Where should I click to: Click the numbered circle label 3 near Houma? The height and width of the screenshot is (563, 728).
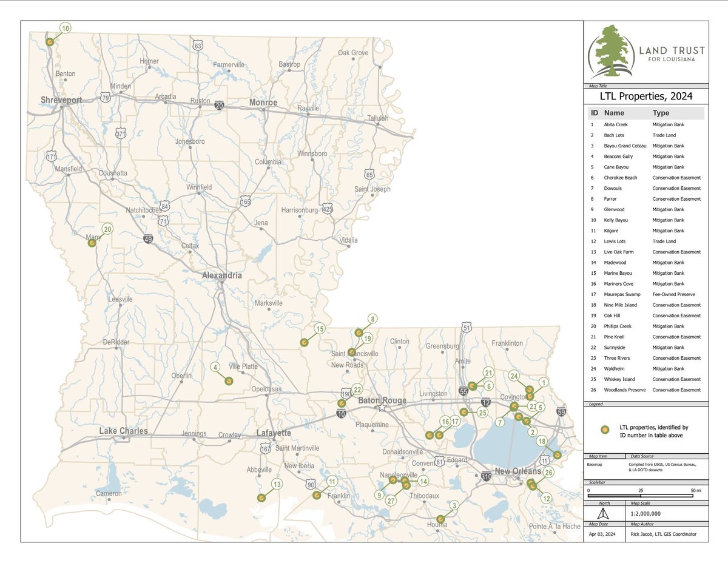click(x=454, y=505)
